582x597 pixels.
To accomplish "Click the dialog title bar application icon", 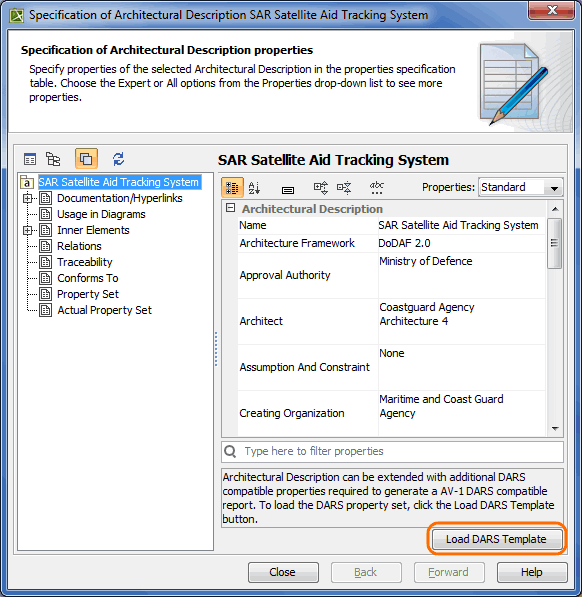I will [x=16, y=16].
